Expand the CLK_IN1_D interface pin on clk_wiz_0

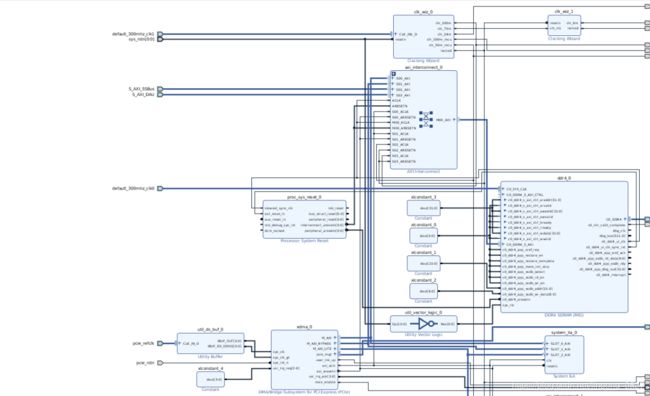[396, 34]
